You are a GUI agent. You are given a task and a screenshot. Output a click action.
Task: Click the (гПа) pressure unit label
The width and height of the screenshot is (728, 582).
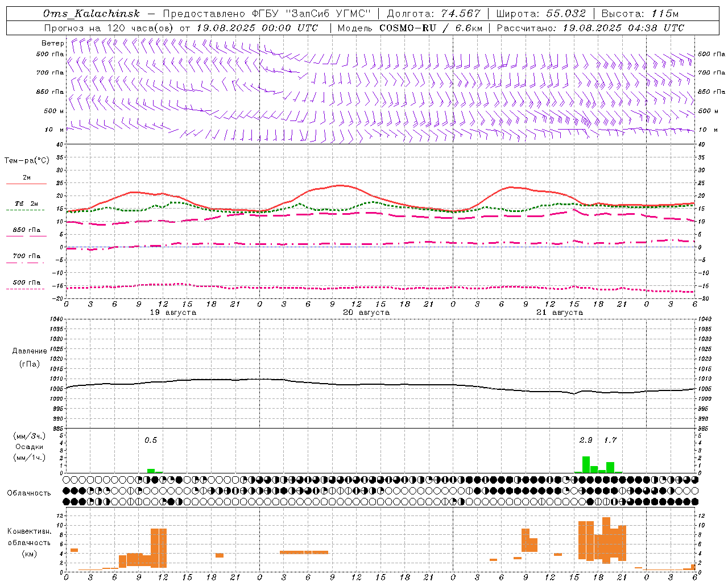[x=30, y=364]
